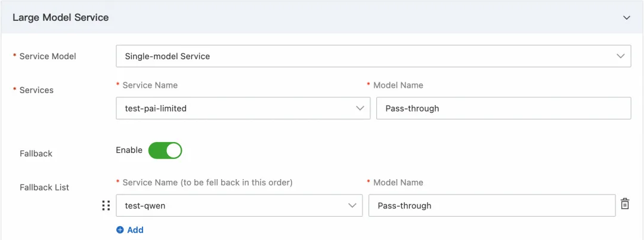Click the blue plus icon next to Add

(x=120, y=230)
